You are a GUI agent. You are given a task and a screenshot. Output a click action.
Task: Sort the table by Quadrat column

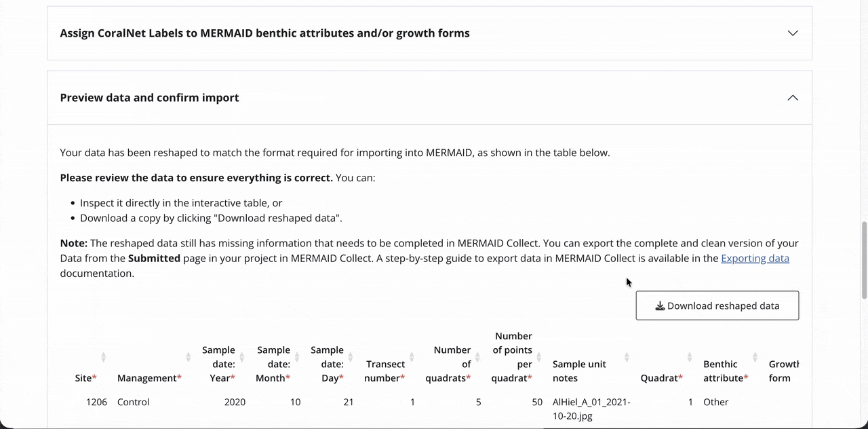[689, 357]
